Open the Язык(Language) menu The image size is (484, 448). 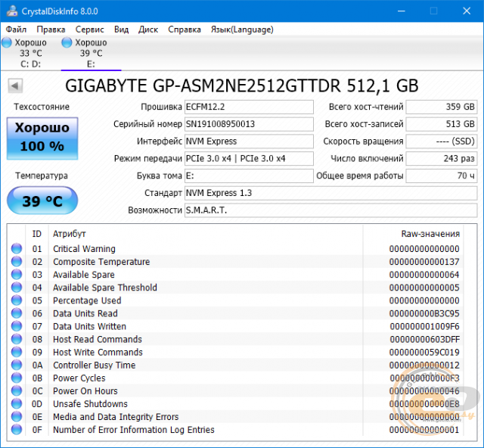[x=242, y=30]
